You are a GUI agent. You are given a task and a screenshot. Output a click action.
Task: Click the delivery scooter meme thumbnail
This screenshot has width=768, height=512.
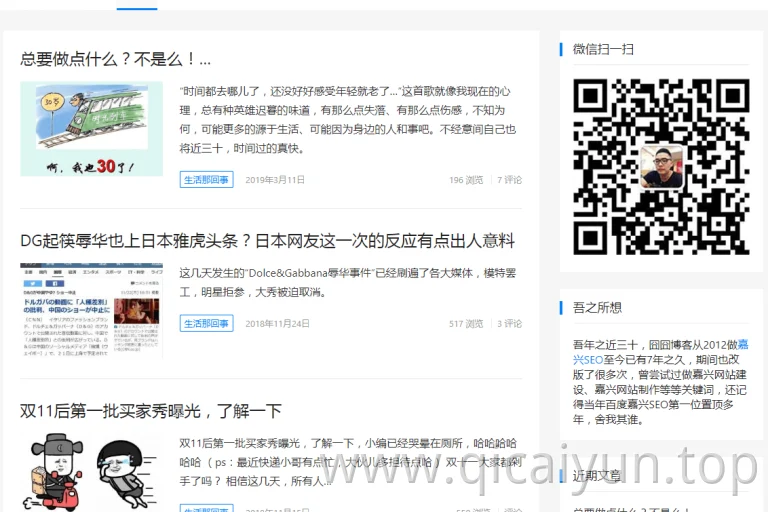coord(92,472)
